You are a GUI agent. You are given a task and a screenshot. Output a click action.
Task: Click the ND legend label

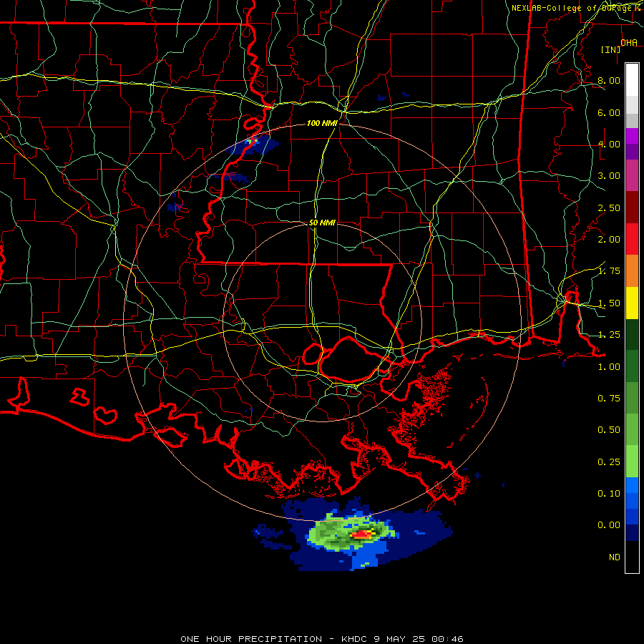pos(615,557)
